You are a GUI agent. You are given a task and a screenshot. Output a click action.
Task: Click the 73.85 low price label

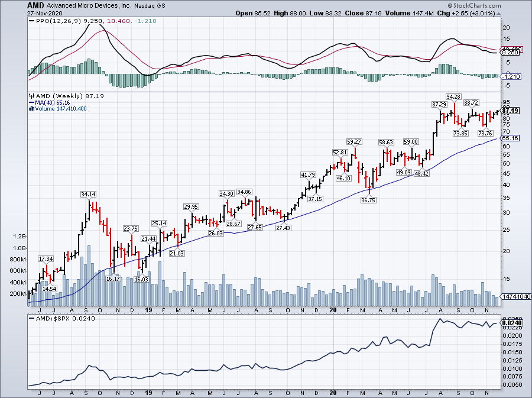point(460,133)
